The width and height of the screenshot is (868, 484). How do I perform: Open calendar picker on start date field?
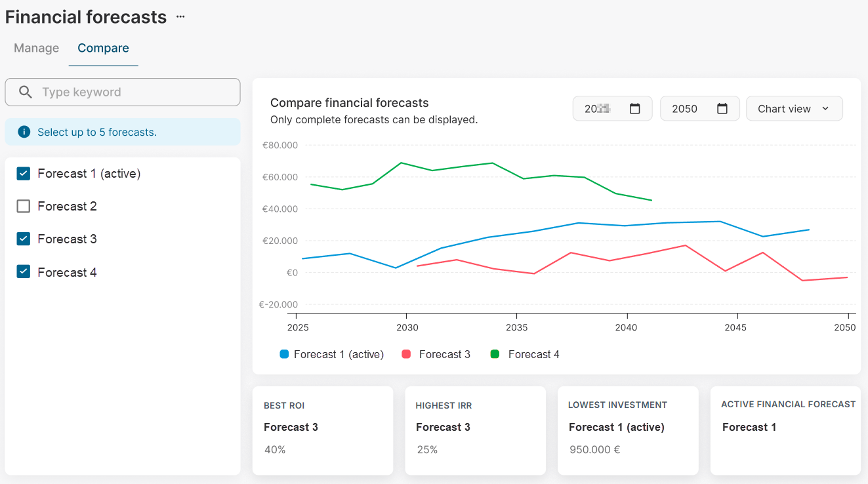634,109
